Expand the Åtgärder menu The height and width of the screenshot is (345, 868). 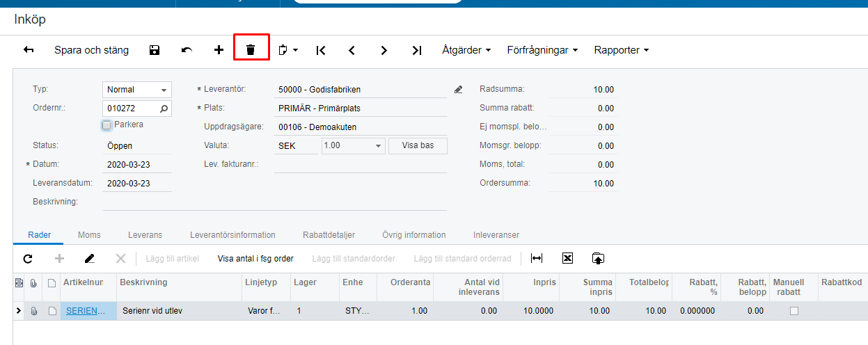coord(466,50)
